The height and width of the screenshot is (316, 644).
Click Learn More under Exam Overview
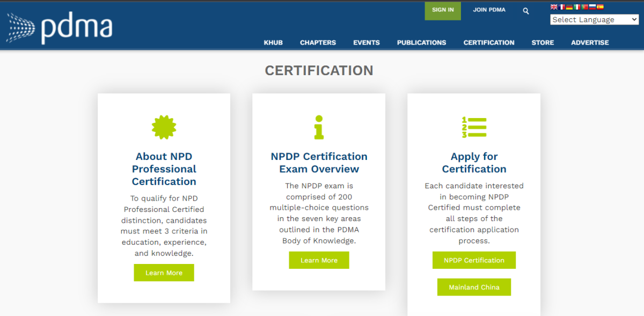pyautogui.click(x=319, y=260)
